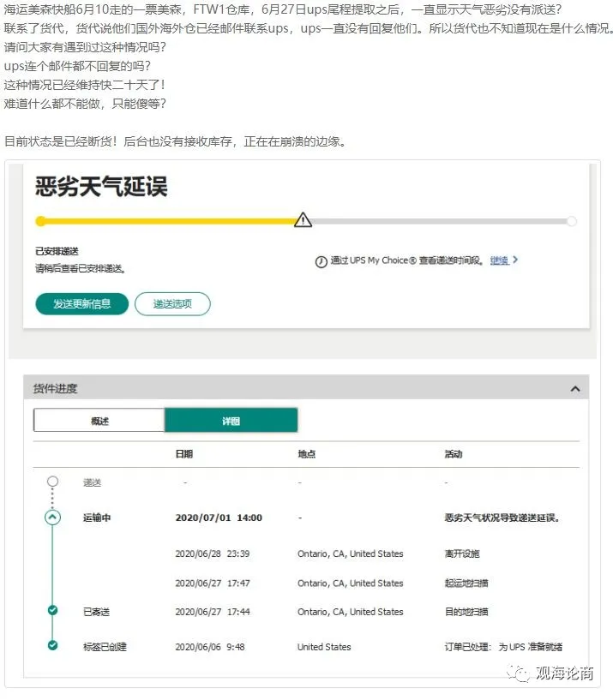Click the 起运地扫描 activity text
This screenshot has height=700, width=613.
tap(466, 583)
